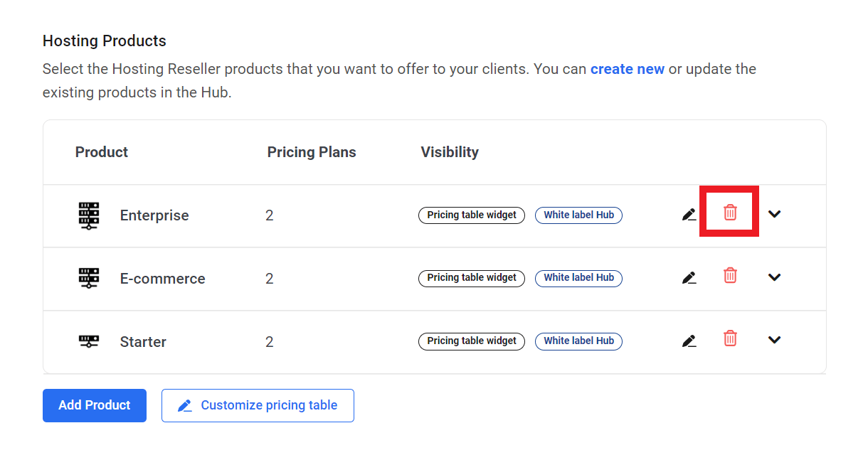Click White label Hub tag on E-commerce row
The height and width of the screenshot is (455, 868).
[578, 278]
